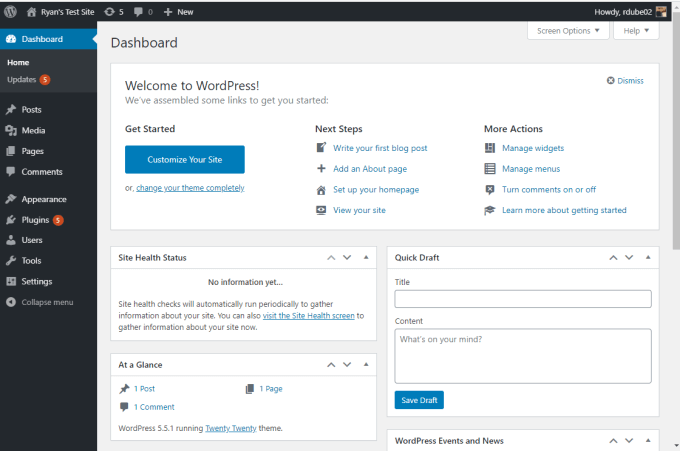Viewport: 680px width, 451px height.
Task: Click the user avatar thumbnail
Action: (661, 11)
